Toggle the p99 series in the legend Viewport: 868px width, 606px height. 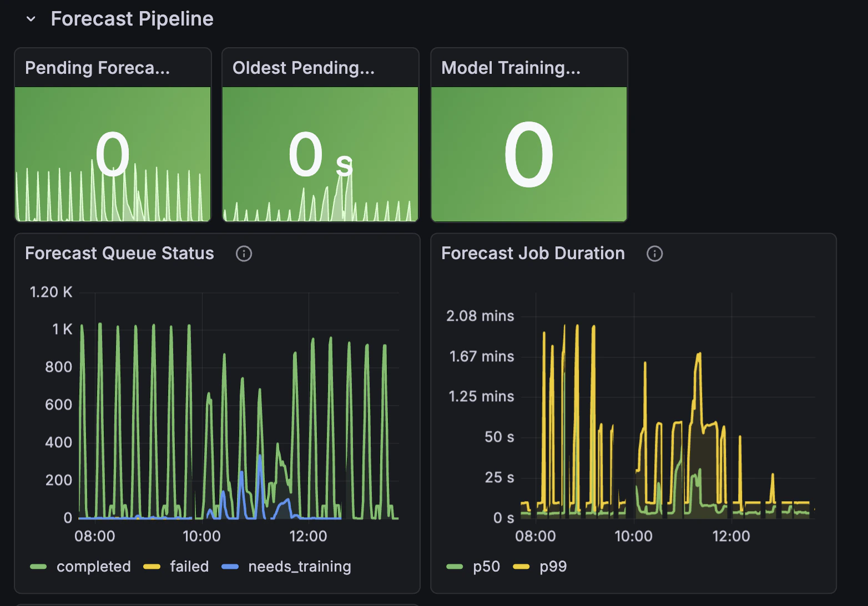coord(552,566)
